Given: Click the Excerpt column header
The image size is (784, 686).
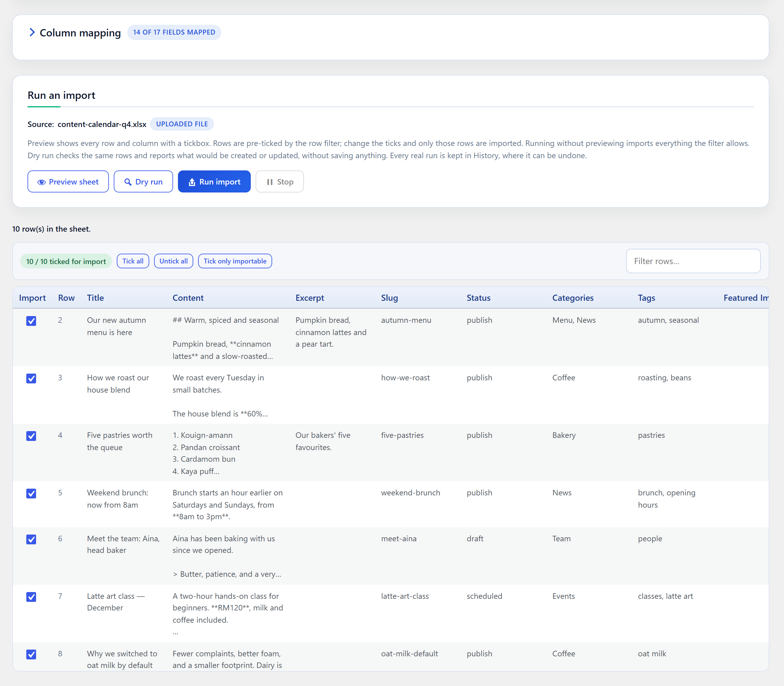Looking at the screenshot, I should pos(309,298).
